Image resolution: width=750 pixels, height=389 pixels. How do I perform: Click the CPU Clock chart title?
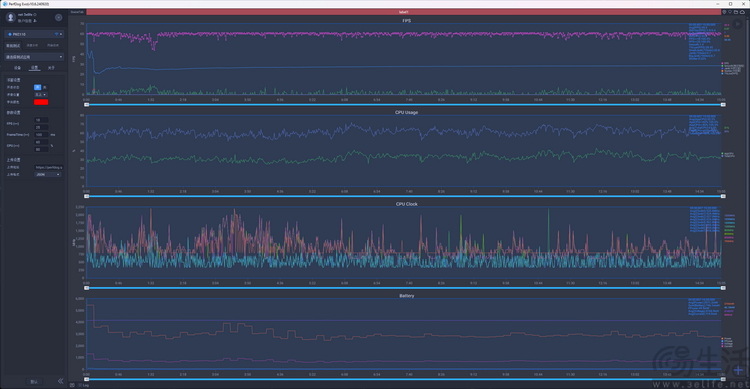coord(406,204)
